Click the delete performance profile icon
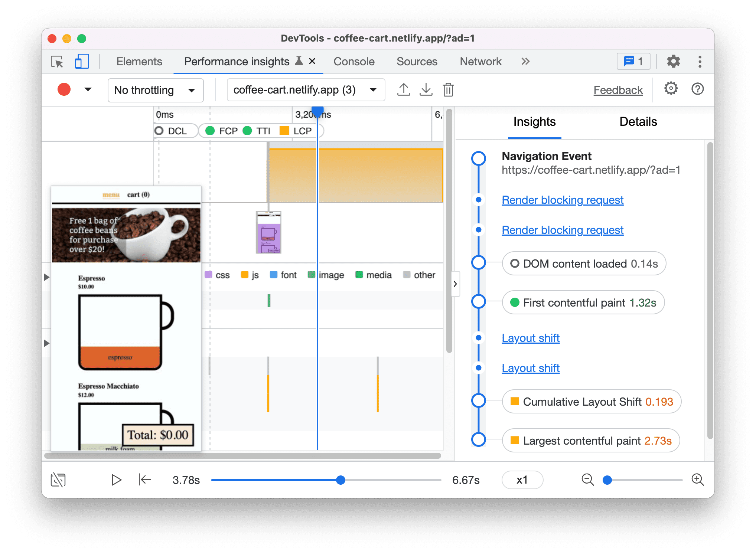The image size is (756, 553). pyautogui.click(x=448, y=90)
